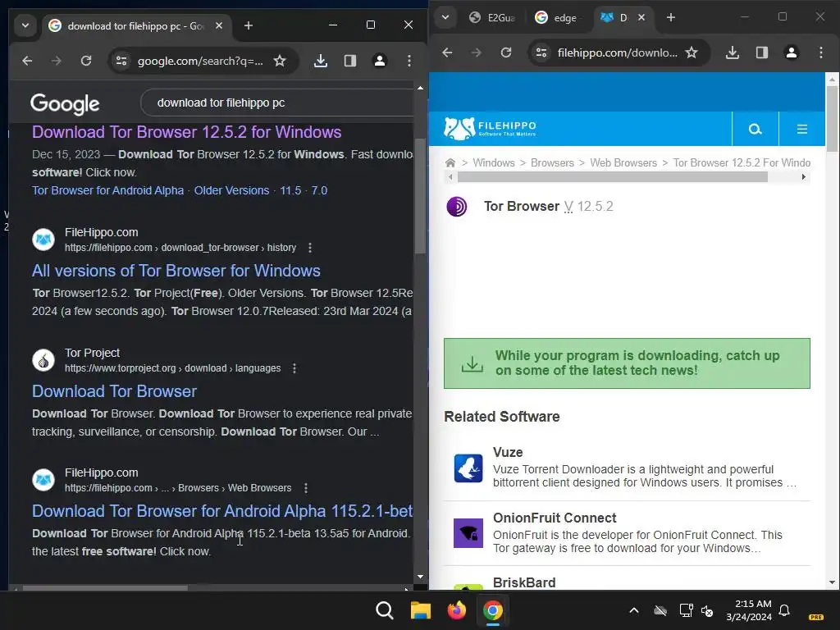Open the '11.5' version sitelink
This screenshot has width=840, height=630.
tap(290, 190)
